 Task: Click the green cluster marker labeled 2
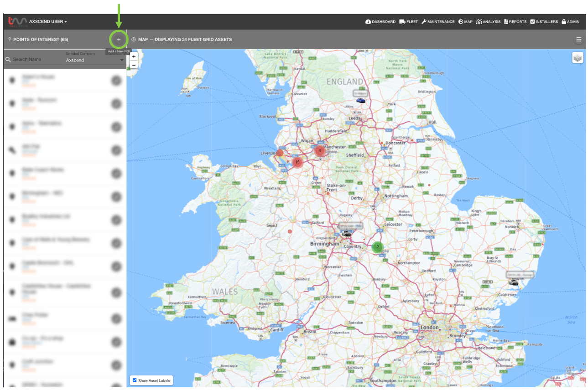coord(377,247)
